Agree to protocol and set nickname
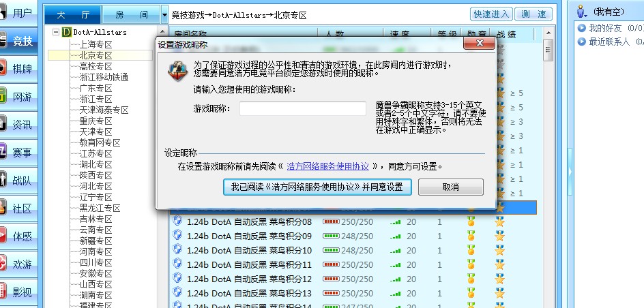Image resolution: width=644 pixels, height=308 pixels. tap(317, 187)
